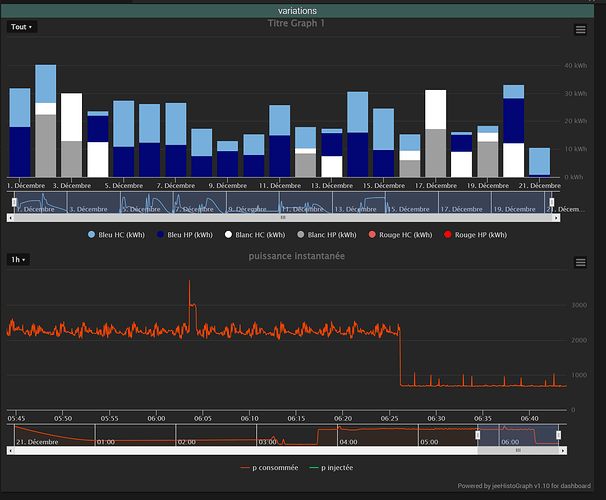
Task: Toggle the Bleu HC (kWh) legend series
Action: coord(117,234)
